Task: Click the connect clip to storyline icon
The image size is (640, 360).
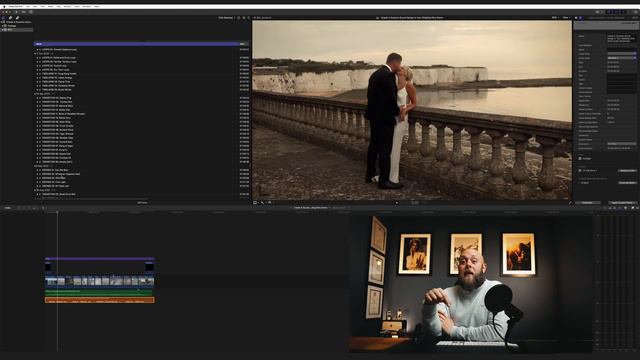Action: click(19, 208)
